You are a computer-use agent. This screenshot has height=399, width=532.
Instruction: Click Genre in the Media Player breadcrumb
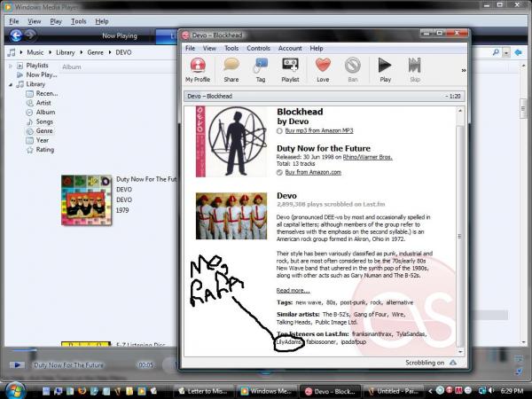[95, 52]
